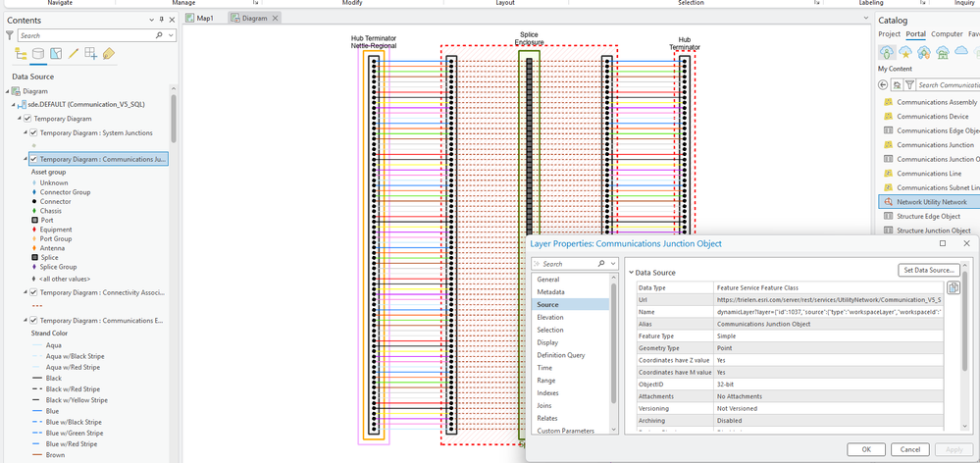Select List By Editing pencil icon
980x463 pixels.
74,54
